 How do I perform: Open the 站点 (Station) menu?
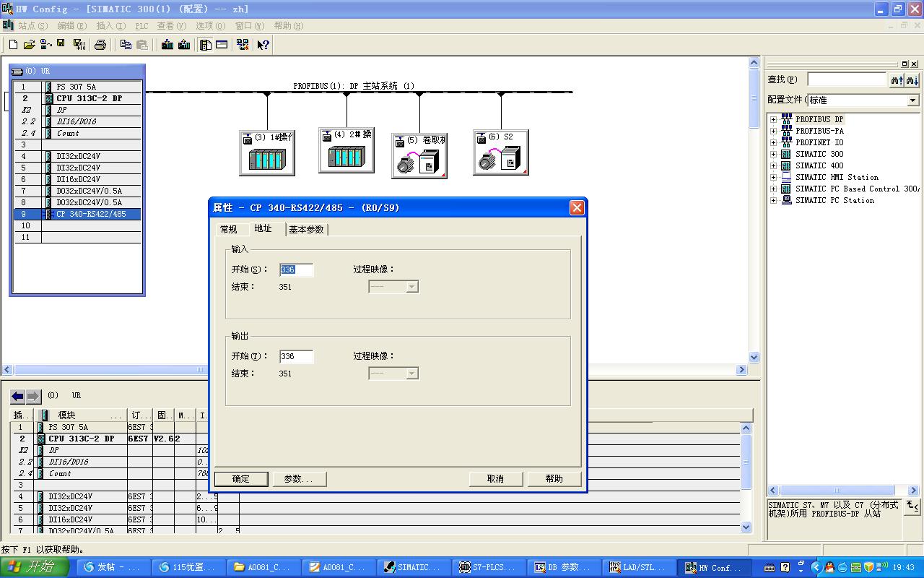click(32, 25)
